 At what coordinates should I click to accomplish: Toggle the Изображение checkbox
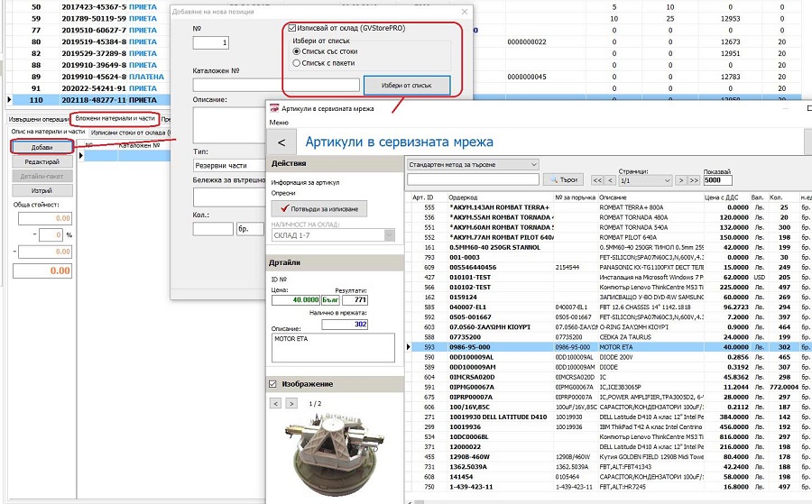(x=272, y=384)
